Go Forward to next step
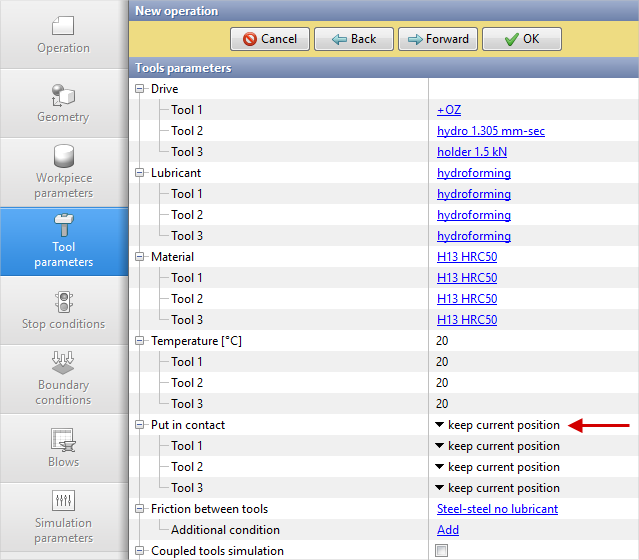Image resolution: width=639 pixels, height=560 pixels. pos(438,39)
